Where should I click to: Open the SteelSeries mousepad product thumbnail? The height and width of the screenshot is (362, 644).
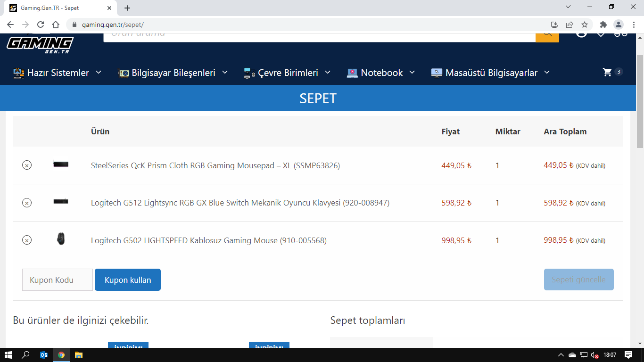[x=61, y=165]
